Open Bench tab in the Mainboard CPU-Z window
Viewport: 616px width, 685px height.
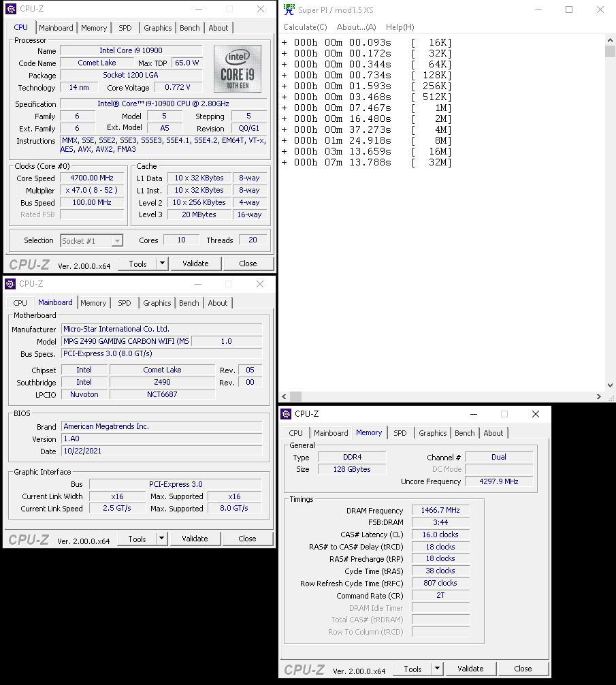[189, 303]
